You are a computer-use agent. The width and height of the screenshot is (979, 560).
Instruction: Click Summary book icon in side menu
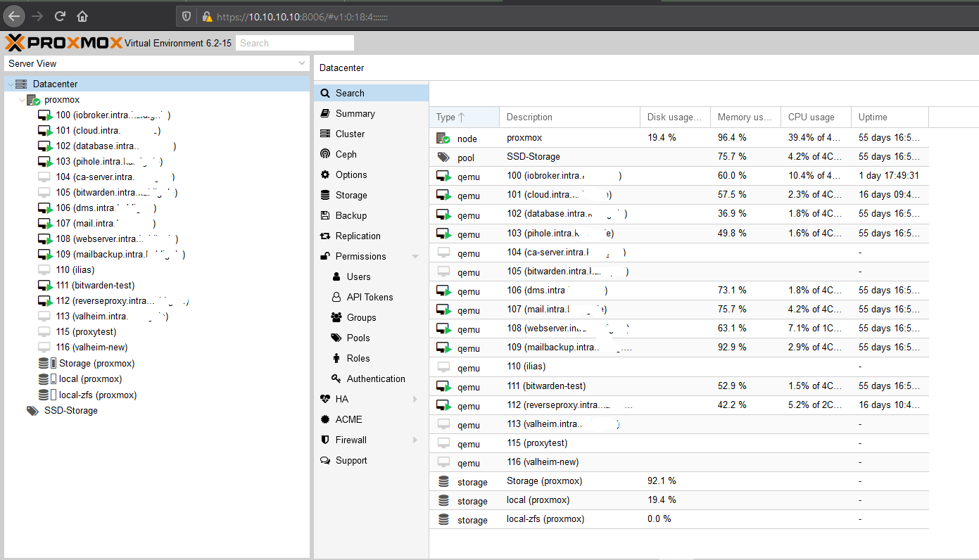pyautogui.click(x=325, y=113)
